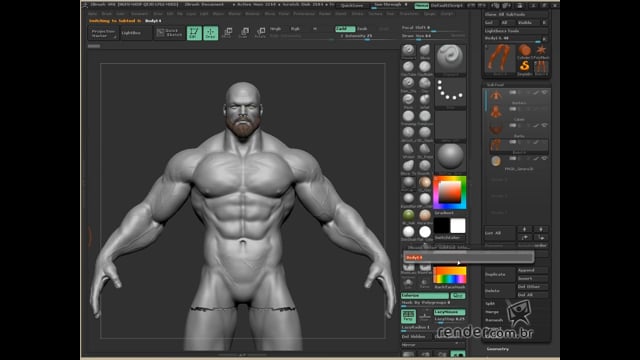Toggle the green Edit mode button

194,33
